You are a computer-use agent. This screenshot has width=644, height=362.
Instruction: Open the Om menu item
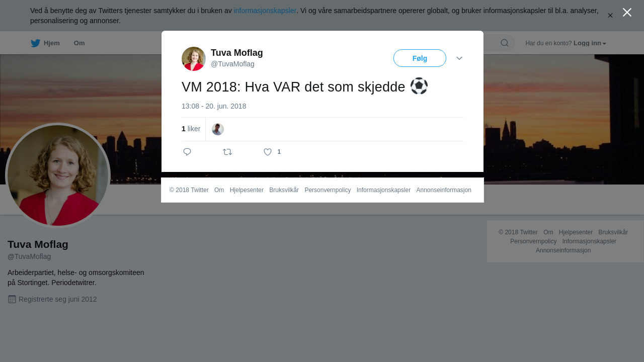point(79,43)
